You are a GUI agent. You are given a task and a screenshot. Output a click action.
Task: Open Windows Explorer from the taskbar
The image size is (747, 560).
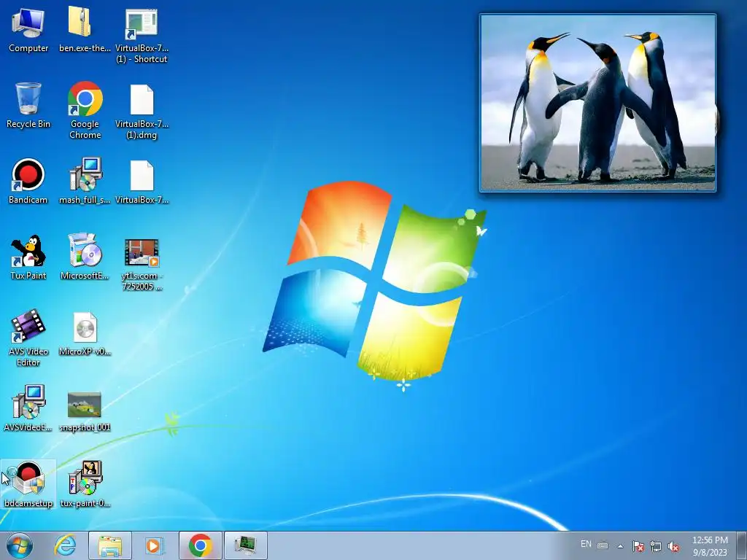(110, 545)
